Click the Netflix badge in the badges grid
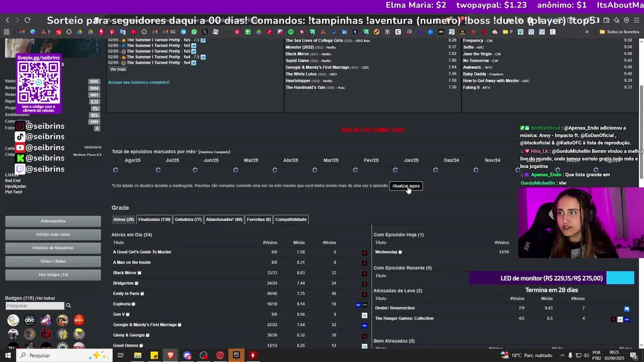 tap(79, 346)
